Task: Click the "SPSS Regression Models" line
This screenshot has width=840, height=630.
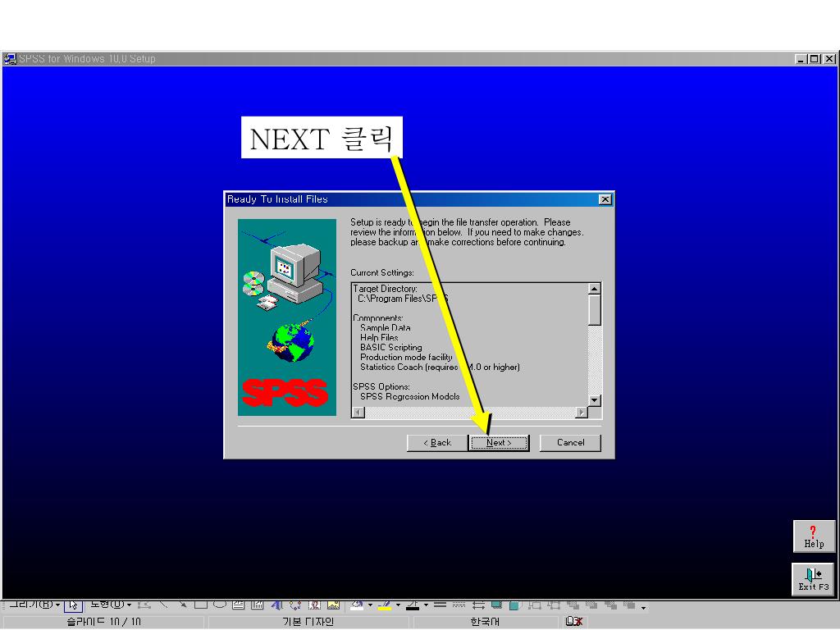Action: 410,396
